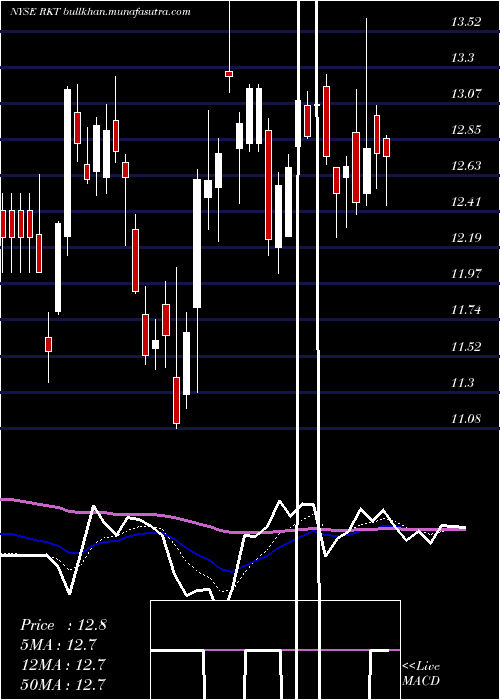Click the lowest red candle near 11.08
Viewport: 500px width, 700px height.
click(x=177, y=400)
